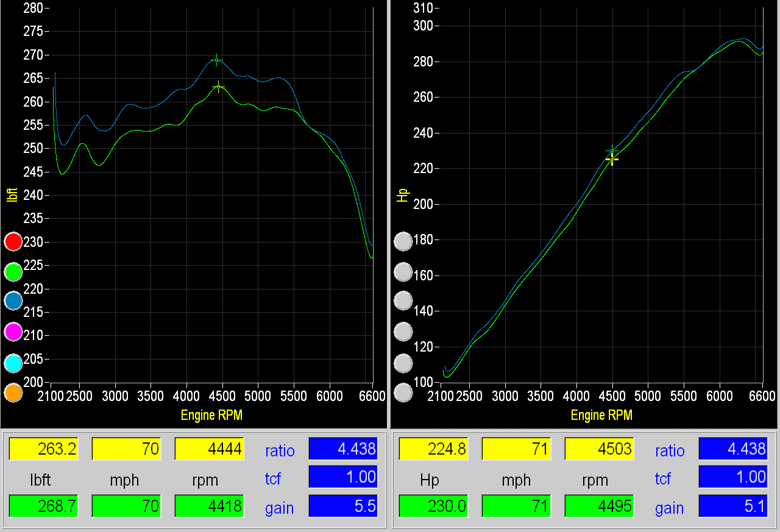Click the yellow crosshair marker on torque curve
Image resolution: width=780 pixels, height=532 pixels.
coord(218,87)
